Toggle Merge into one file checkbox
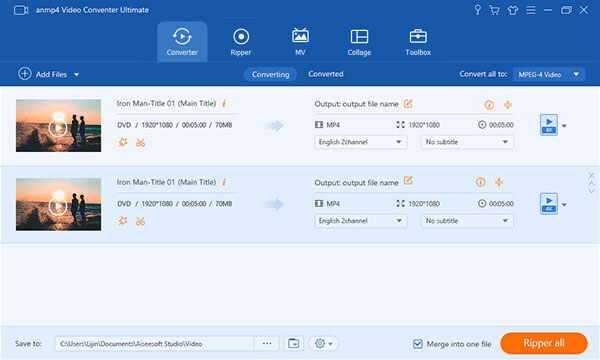 [417, 344]
